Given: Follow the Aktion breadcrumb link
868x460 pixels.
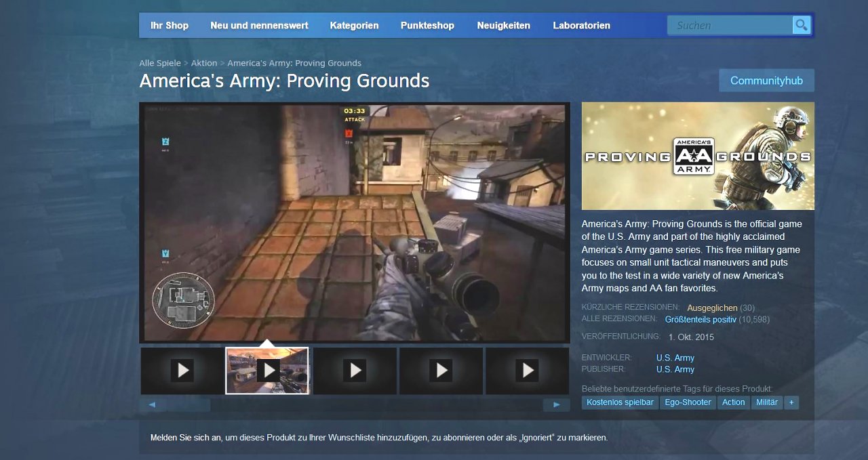Looking at the screenshot, I should point(204,63).
